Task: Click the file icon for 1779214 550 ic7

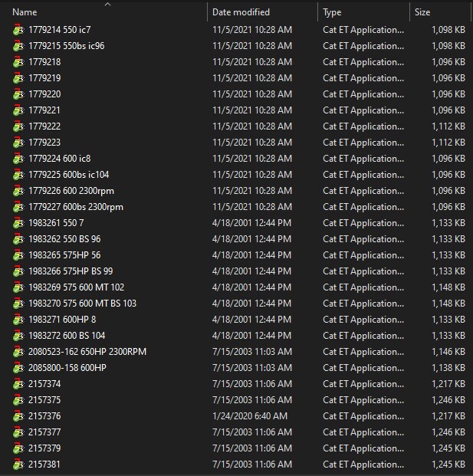Action: tap(18, 30)
